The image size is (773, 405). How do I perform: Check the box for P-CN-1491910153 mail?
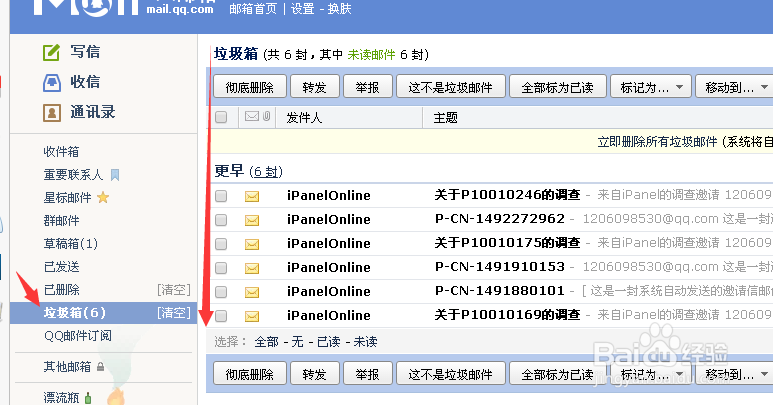[221, 268]
